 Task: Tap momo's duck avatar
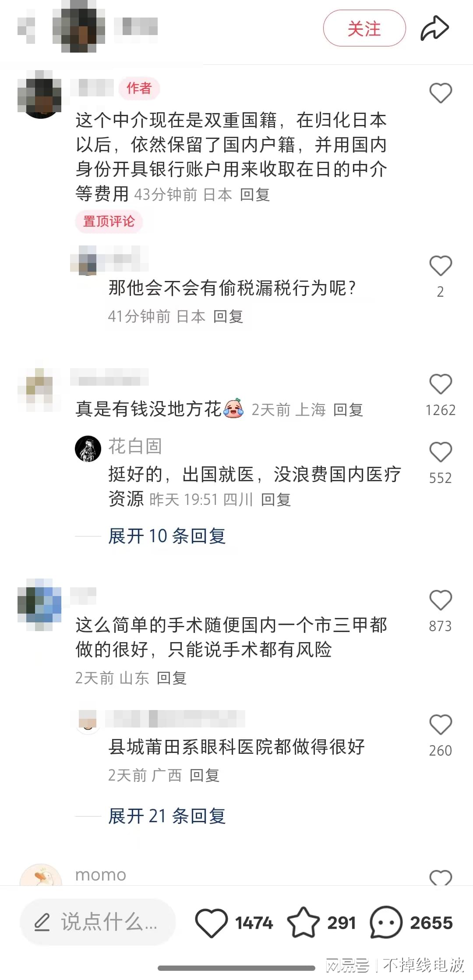click(x=41, y=876)
